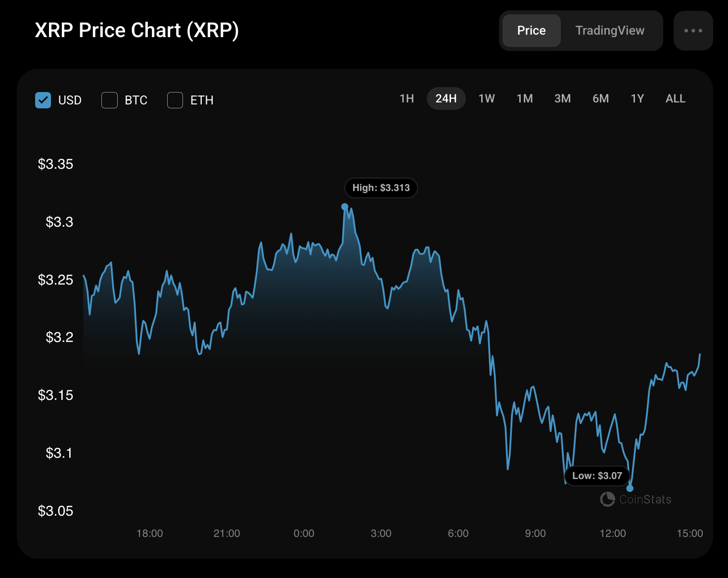Open the three-dot more options menu
This screenshot has width=728, height=578.
pos(693,31)
